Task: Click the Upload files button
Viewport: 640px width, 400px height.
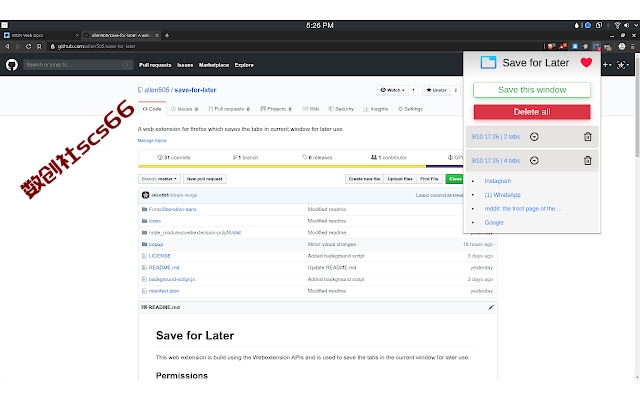Action: (x=400, y=179)
